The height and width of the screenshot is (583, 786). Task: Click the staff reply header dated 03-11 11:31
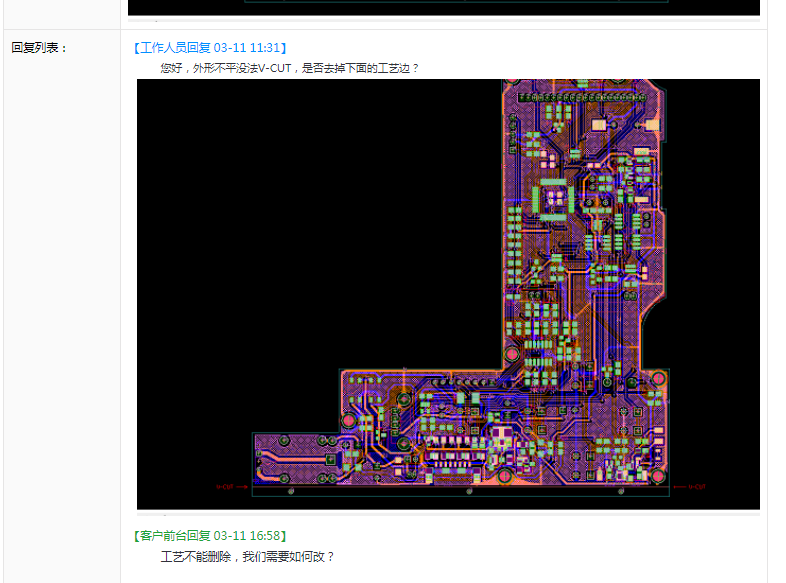coord(210,47)
